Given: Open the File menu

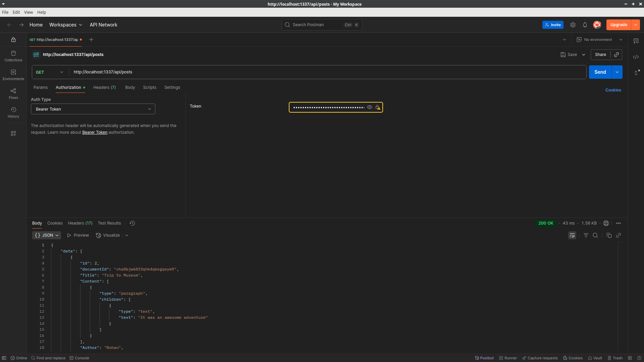Looking at the screenshot, I should click(x=5, y=12).
